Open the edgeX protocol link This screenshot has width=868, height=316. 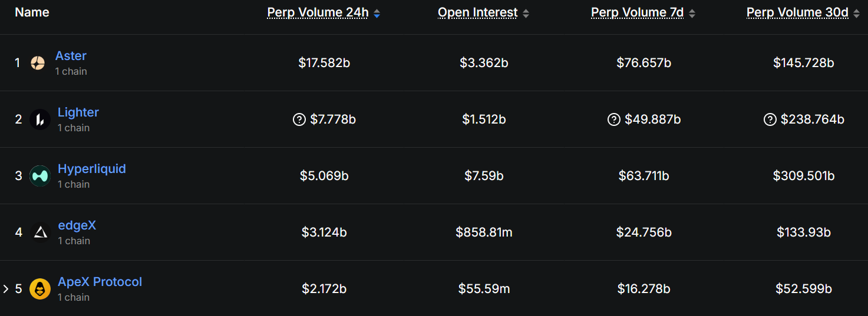point(77,225)
